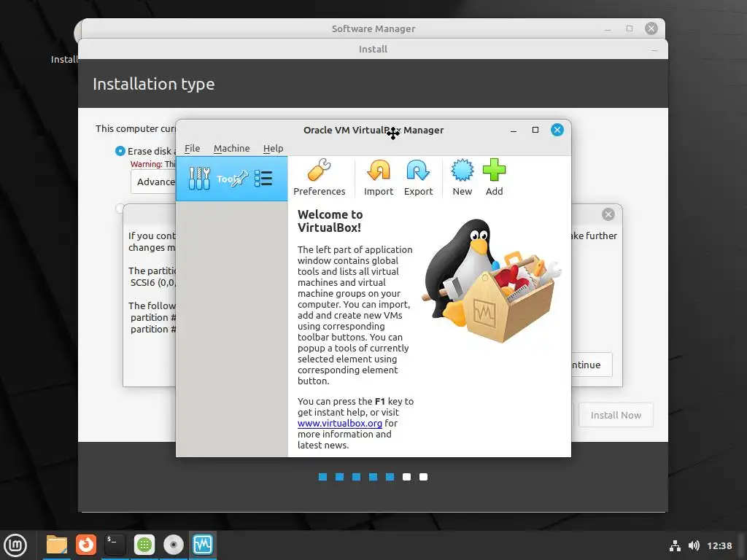The height and width of the screenshot is (560, 747).
Task: Maximize the VirtualBox Manager window
Action: coord(535,130)
